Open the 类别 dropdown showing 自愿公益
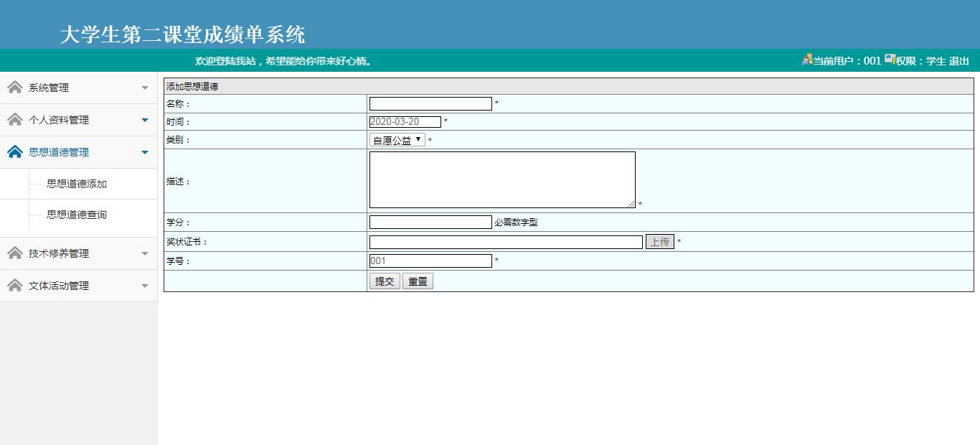This screenshot has width=980, height=445. click(x=397, y=140)
